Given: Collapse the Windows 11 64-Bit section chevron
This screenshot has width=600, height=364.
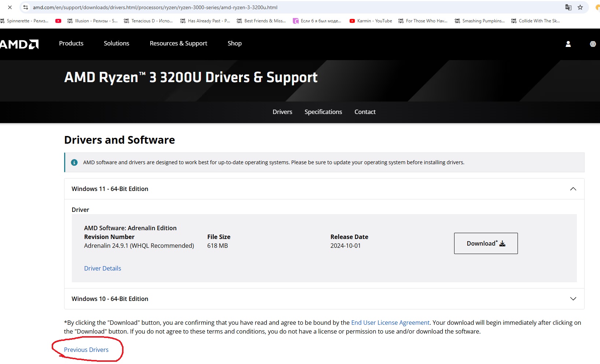Looking at the screenshot, I should 573,189.
